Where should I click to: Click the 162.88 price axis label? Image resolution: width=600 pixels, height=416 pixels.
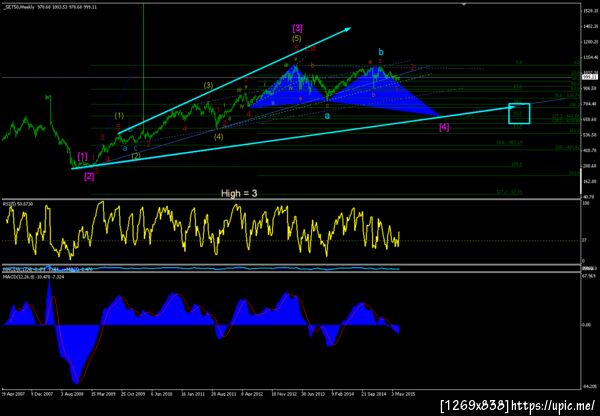tap(590, 181)
